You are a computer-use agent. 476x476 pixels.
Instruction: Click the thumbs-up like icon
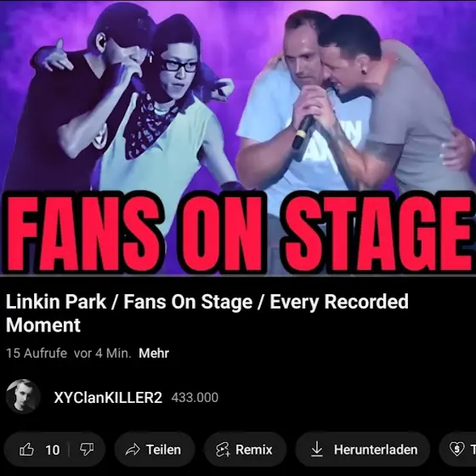tap(26, 450)
